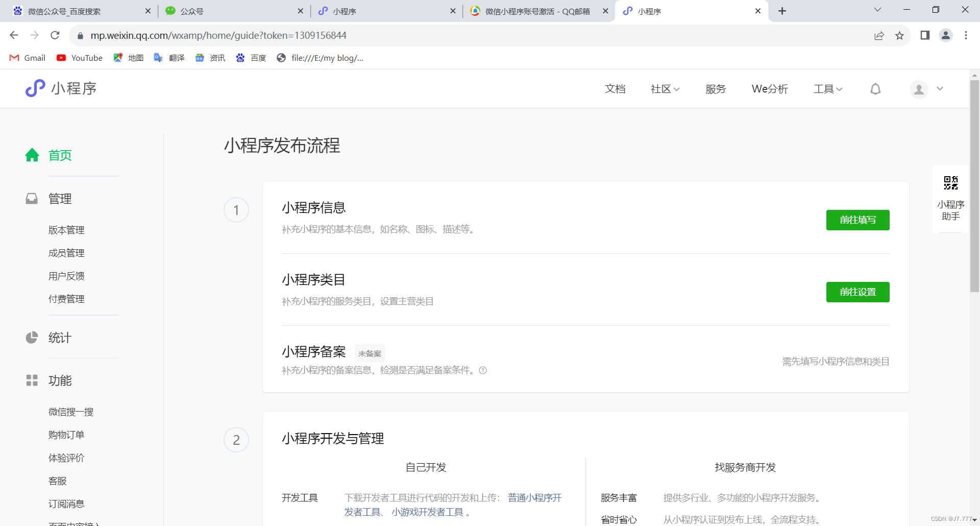Open the tab search dropdown arrow

[877, 10]
